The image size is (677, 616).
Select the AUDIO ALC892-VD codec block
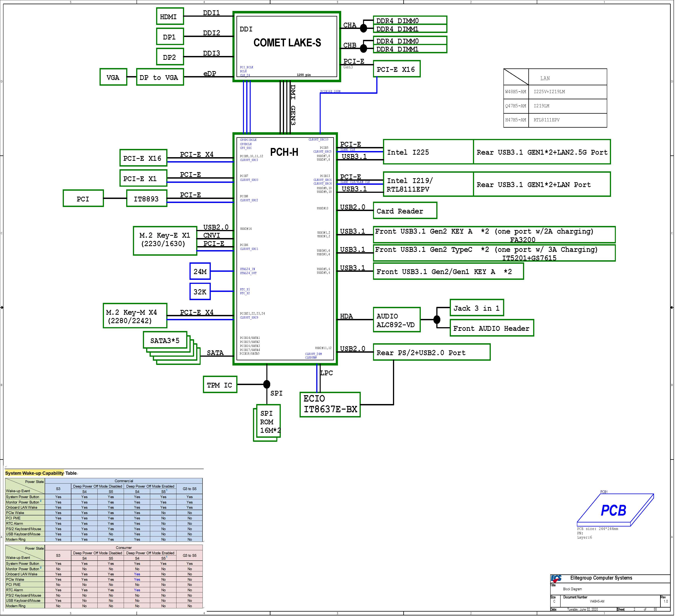[397, 320]
